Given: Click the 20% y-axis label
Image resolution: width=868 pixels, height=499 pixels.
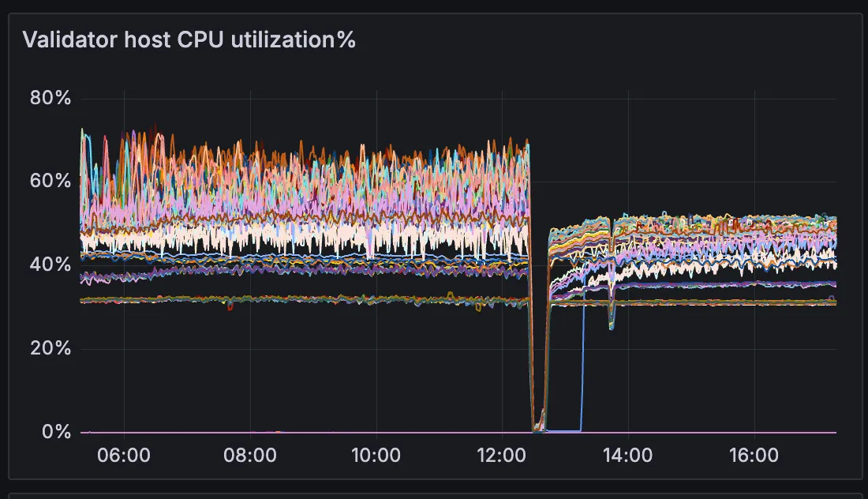Looking at the screenshot, I should tap(51, 348).
